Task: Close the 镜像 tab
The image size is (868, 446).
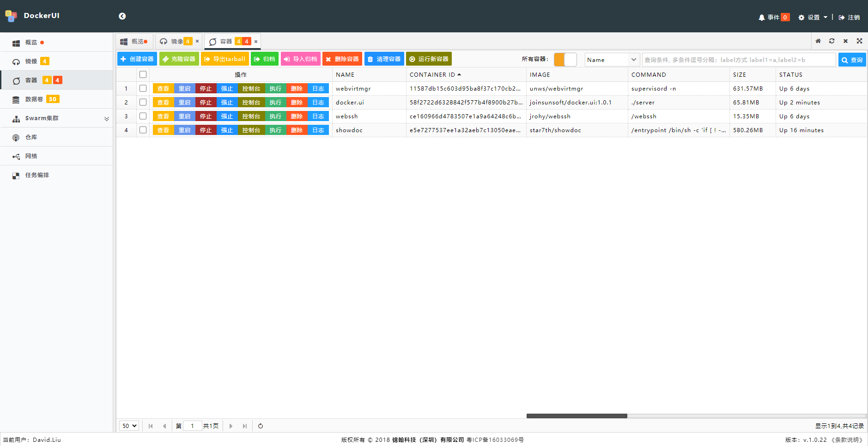Action: point(197,41)
